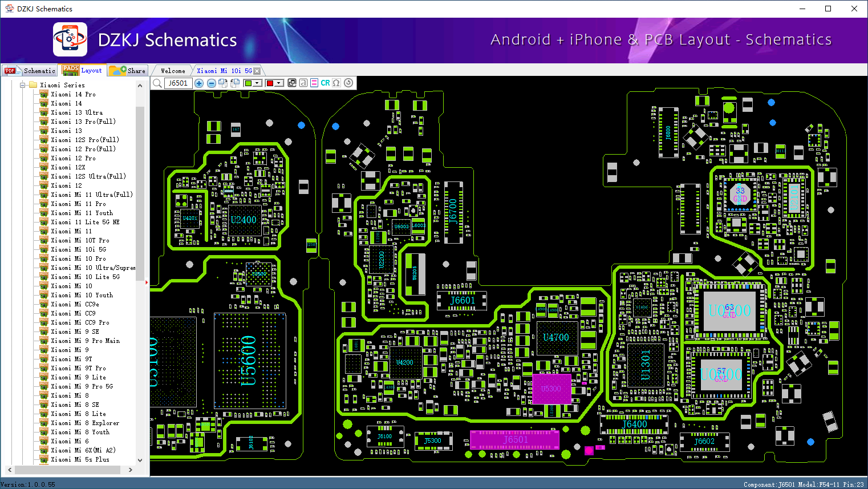Click the tree vertical scrollbar down arrow
Screen dimensions: 868x489
[140, 460]
